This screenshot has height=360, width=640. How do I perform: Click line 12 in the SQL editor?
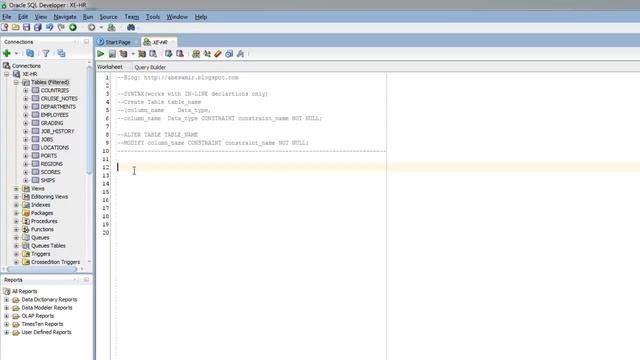click(x=376, y=167)
